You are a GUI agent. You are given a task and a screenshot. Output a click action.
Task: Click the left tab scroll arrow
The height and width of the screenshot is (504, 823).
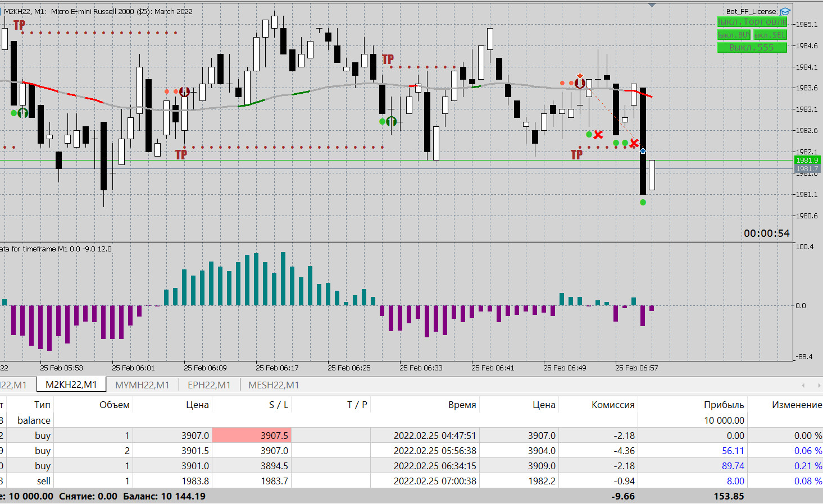[803, 385]
